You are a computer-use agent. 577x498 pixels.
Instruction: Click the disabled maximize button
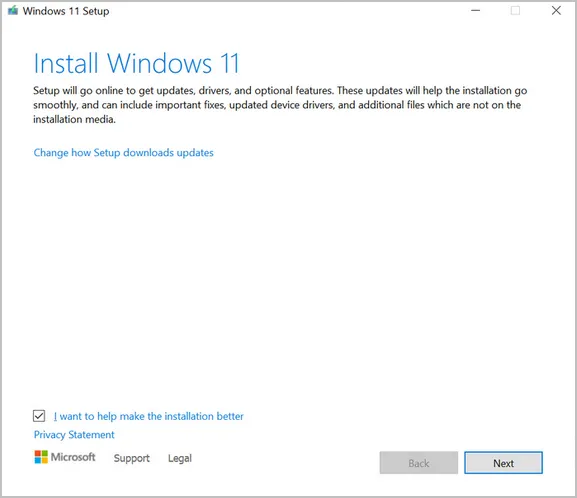tap(515, 11)
